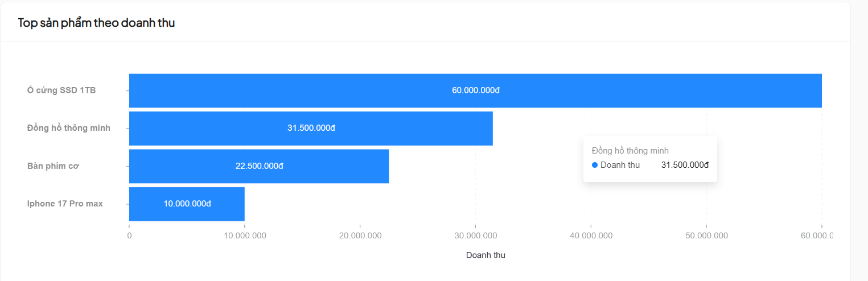Viewport: 868px width, 281px height.
Task: Select the 40.000.000 axis tick label
Action: click(591, 235)
